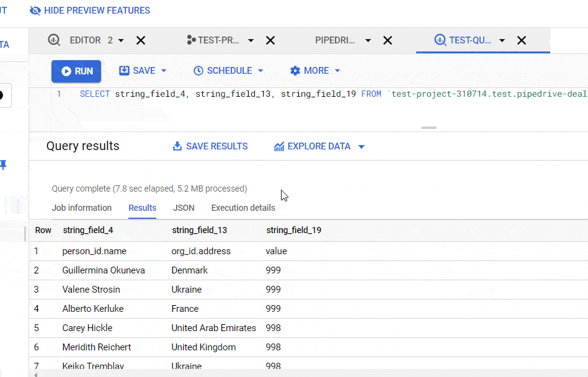Open the JSON results tab

click(184, 208)
